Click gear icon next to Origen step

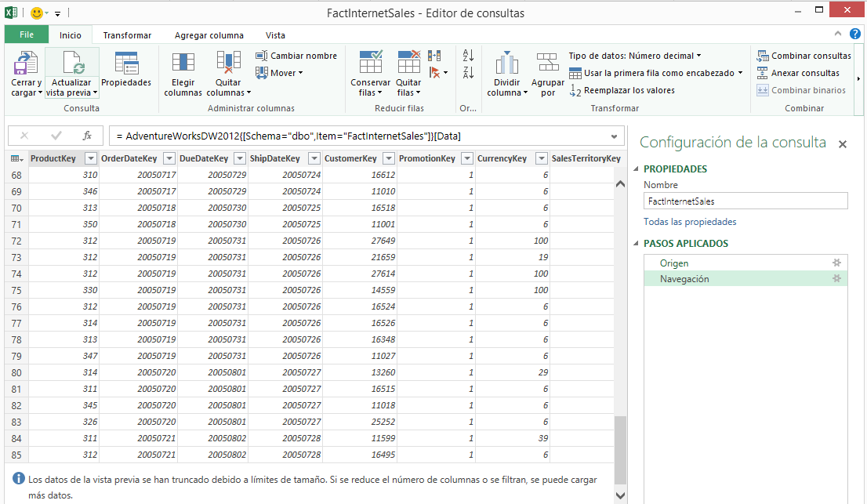pyautogui.click(x=836, y=263)
